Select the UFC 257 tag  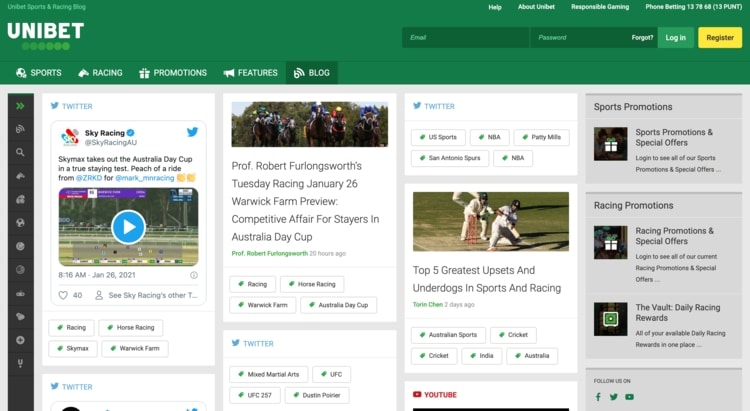pos(255,395)
